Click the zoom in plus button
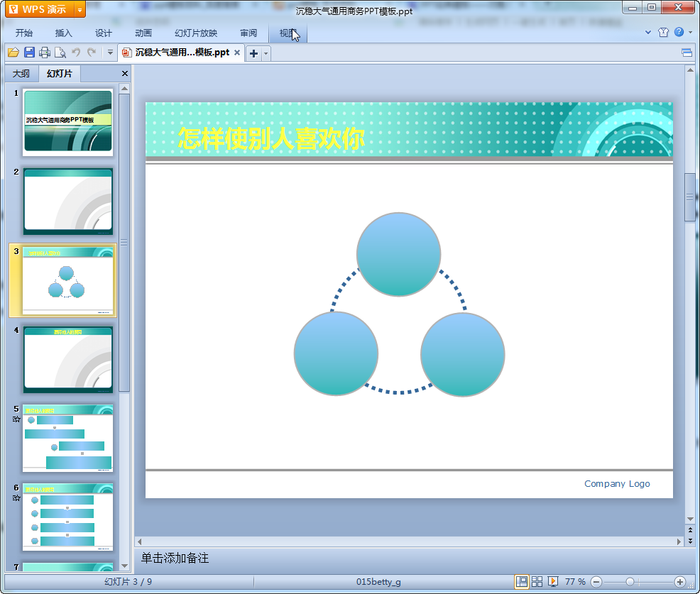This screenshot has height=594, width=700. 679,582
